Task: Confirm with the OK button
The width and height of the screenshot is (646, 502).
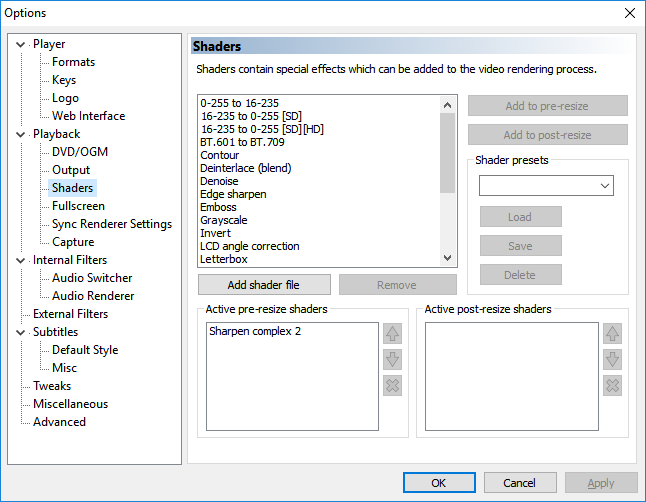Action: pos(439,483)
